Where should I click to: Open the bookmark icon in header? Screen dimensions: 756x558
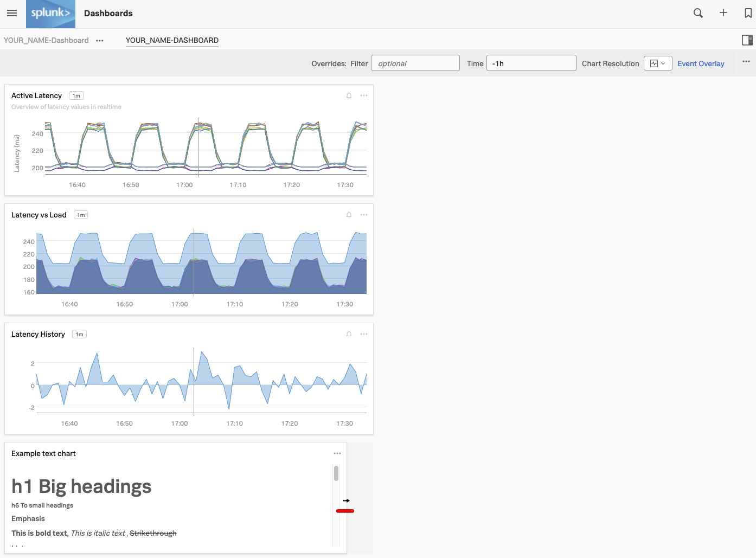tap(748, 13)
